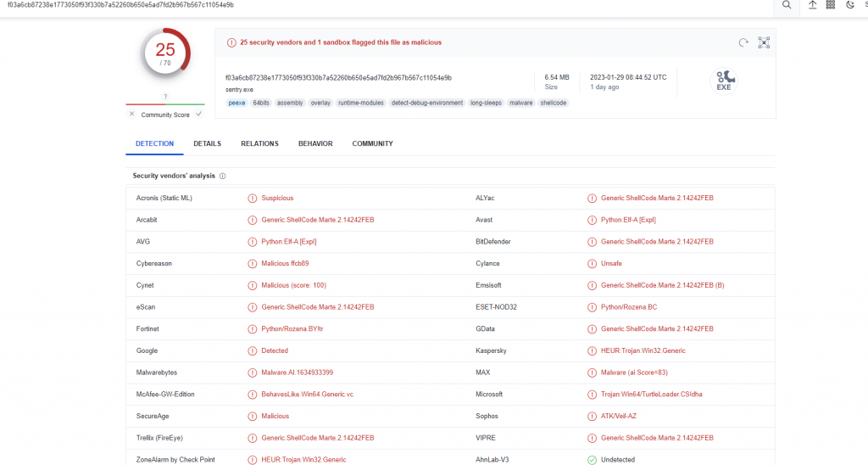Click the malware tag

click(521, 103)
